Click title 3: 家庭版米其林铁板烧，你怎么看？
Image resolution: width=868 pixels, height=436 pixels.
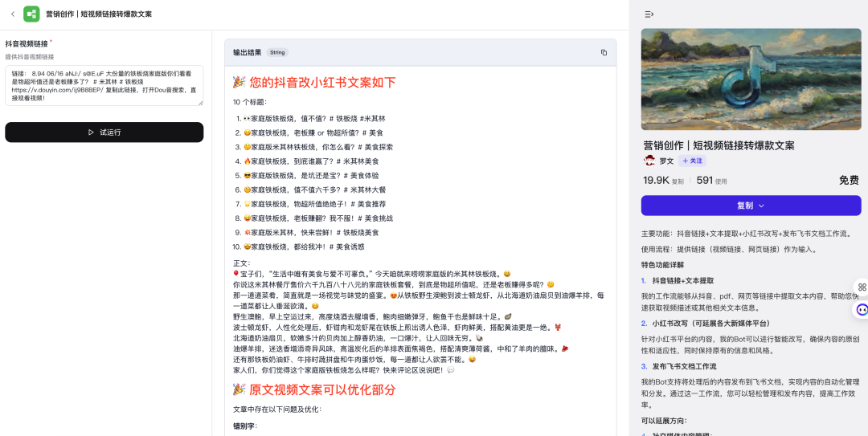click(x=317, y=147)
